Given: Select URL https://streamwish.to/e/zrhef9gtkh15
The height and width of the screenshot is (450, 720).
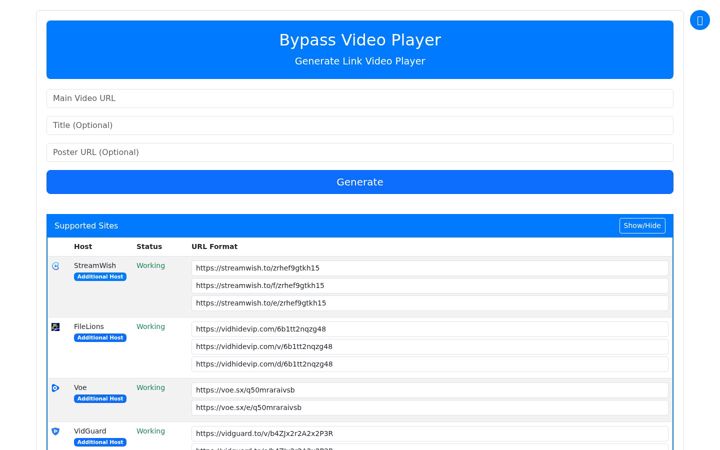Looking at the screenshot, I should (x=430, y=303).
